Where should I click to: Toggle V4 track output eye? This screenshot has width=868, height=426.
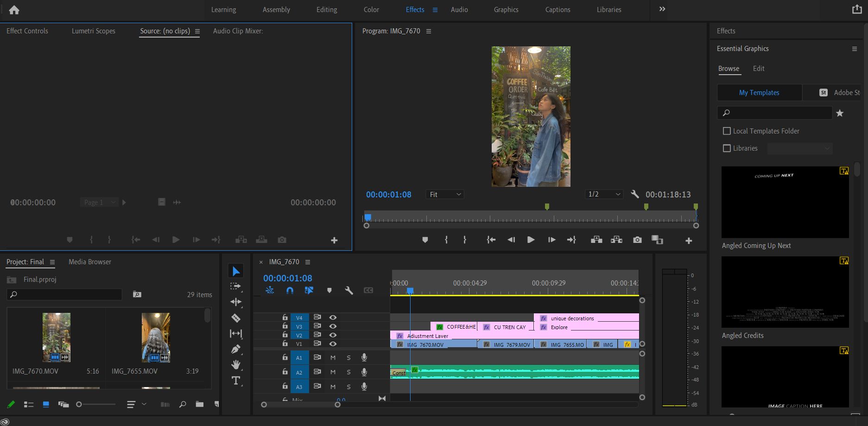pyautogui.click(x=333, y=318)
